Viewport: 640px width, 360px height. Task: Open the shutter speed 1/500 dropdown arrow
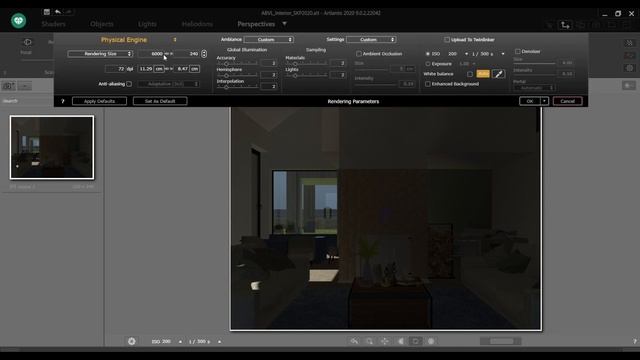(x=503, y=54)
